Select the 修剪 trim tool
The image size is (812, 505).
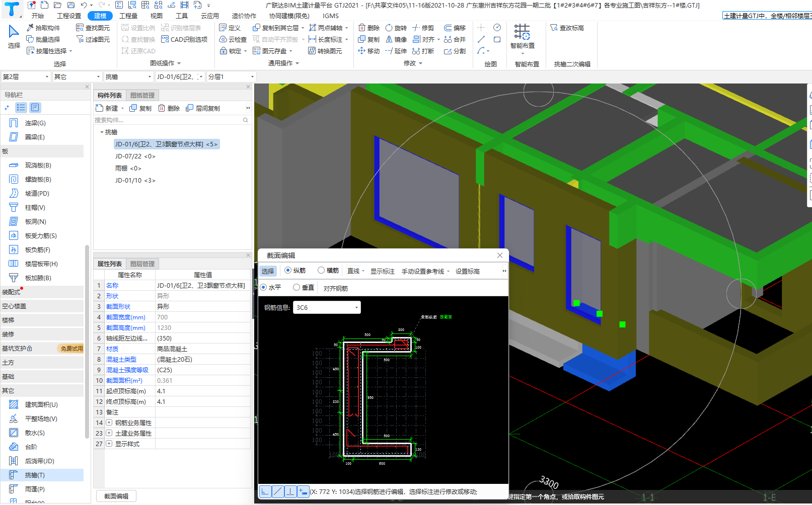423,28
